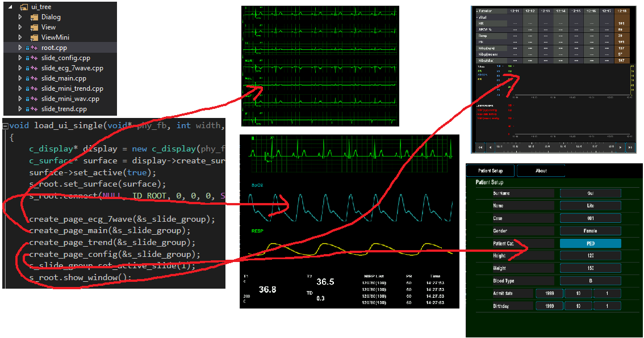Click the Gender value button showing Female
The image size is (644, 338).
click(x=590, y=231)
